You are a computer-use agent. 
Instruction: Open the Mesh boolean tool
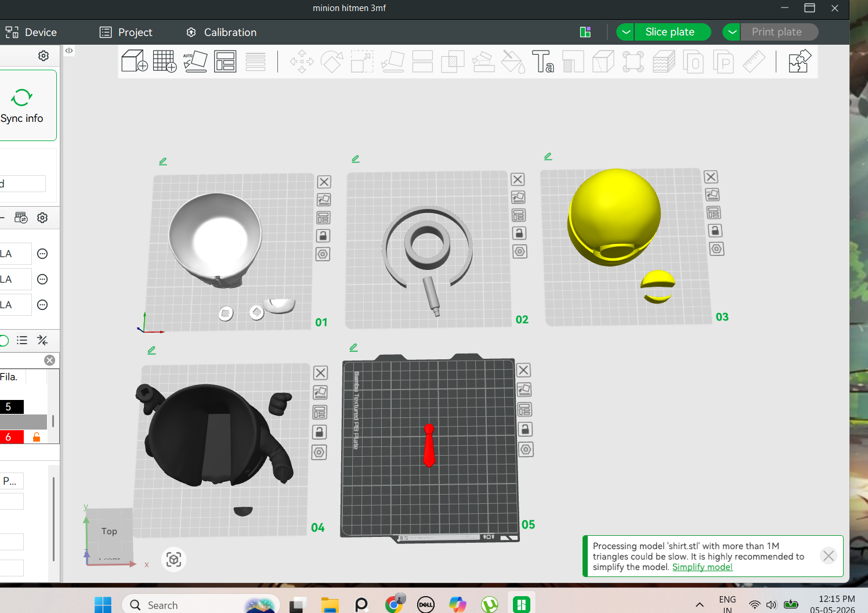453,62
